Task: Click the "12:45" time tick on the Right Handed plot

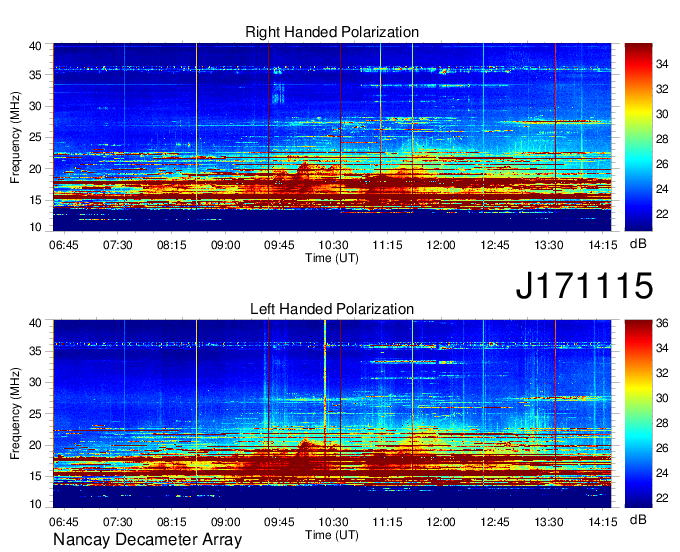Action: click(x=495, y=245)
